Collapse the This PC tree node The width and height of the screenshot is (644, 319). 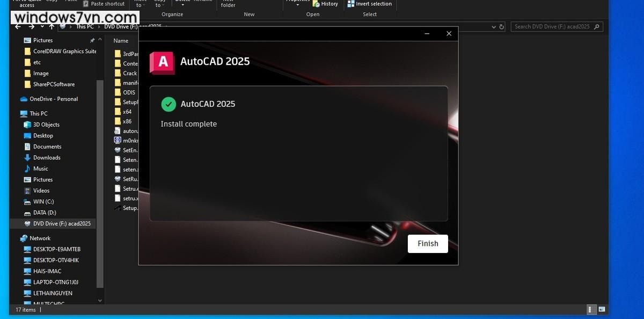point(14,113)
